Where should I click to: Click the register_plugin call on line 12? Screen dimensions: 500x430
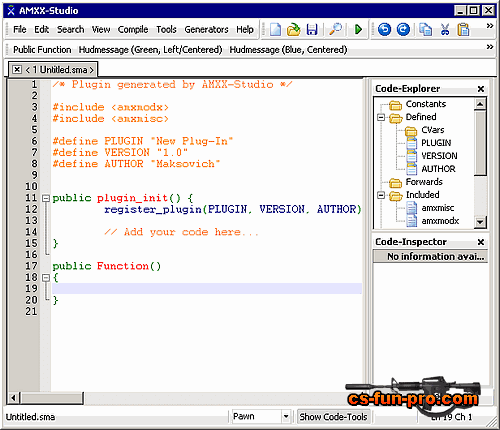[233, 210]
